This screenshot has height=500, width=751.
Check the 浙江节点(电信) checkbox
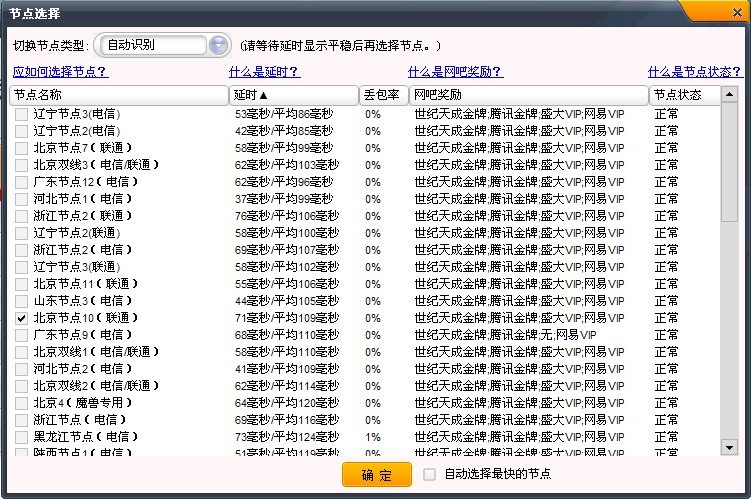tap(21, 420)
